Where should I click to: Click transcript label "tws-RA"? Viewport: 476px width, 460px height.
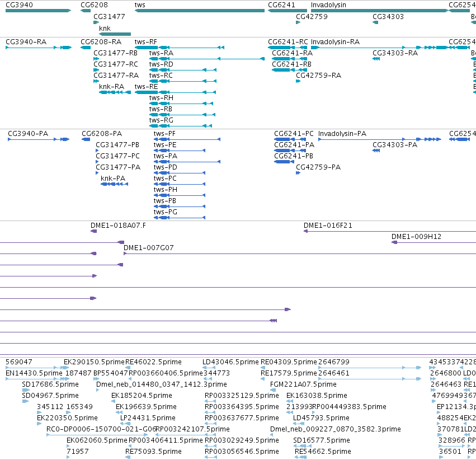pos(161,53)
